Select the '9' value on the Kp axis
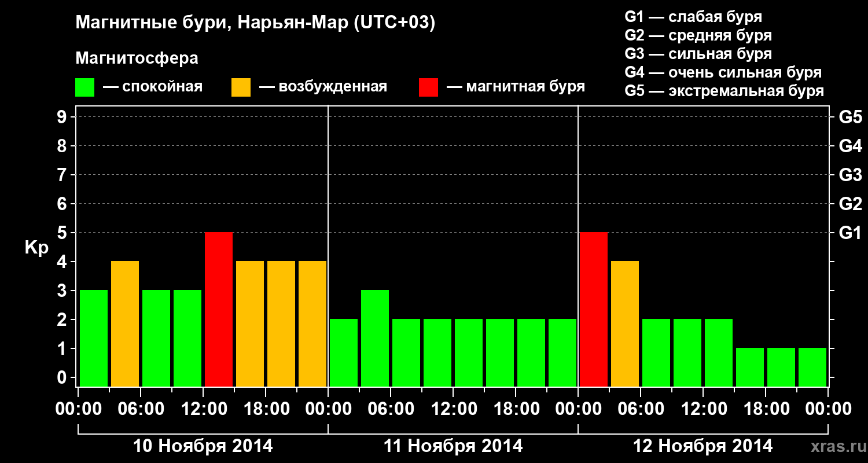 click(x=63, y=117)
